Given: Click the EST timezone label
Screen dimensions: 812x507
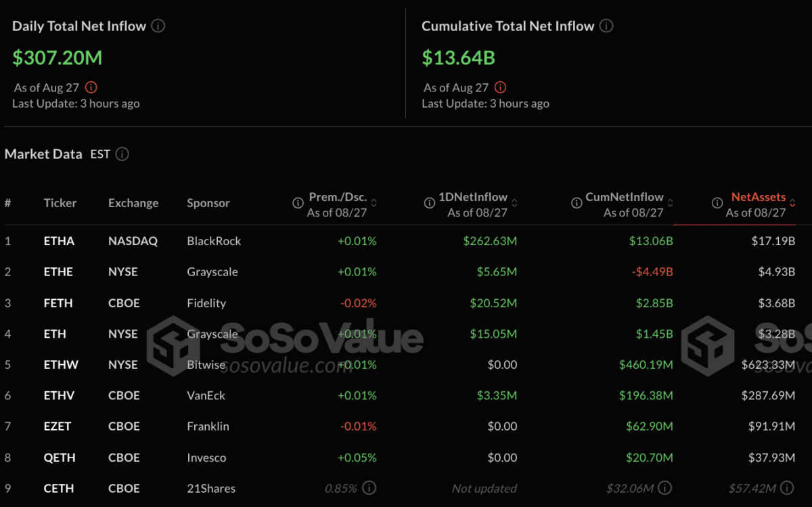Looking at the screenshot, I should (x=100, y=154).
